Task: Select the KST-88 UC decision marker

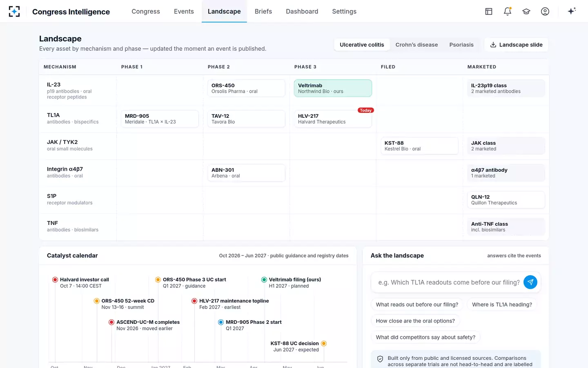Action: tap(324, 343)
